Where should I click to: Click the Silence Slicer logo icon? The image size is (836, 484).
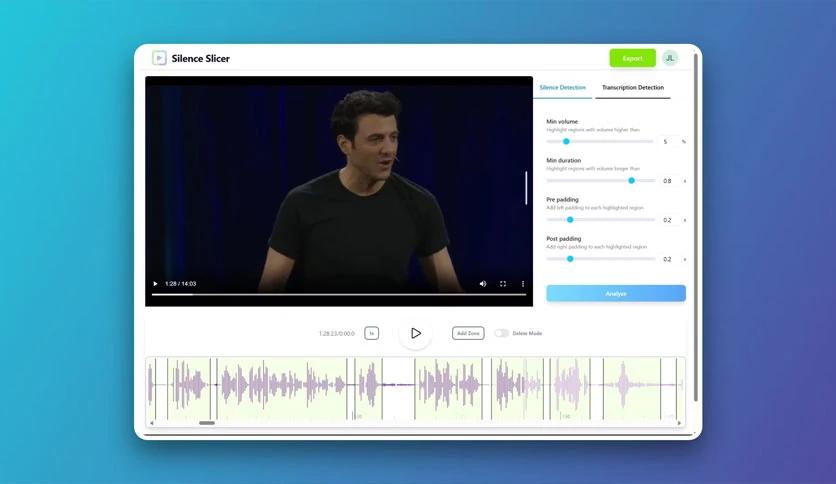(159, 58)
